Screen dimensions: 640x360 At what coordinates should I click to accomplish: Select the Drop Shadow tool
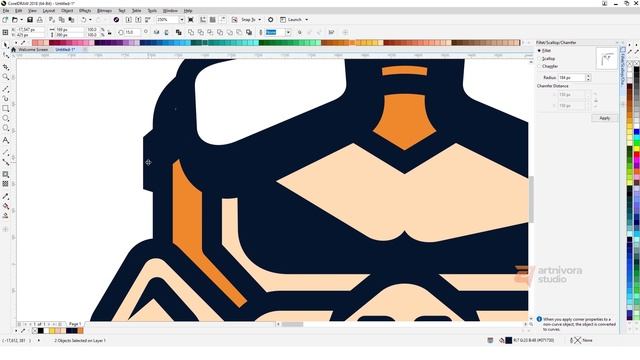point(6,174)
